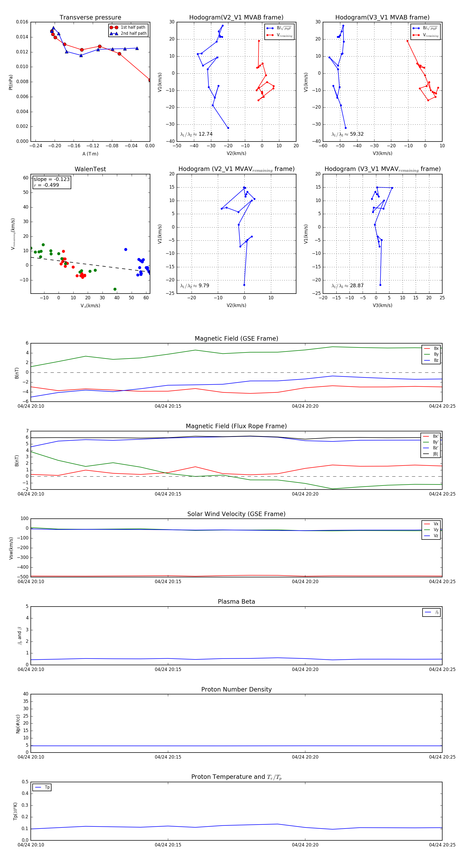The height and width of the screenshot is (868, 473).
Task: Click 'Magnetic Field (Flux Rope Frame)' title
Action: [236, 426]
